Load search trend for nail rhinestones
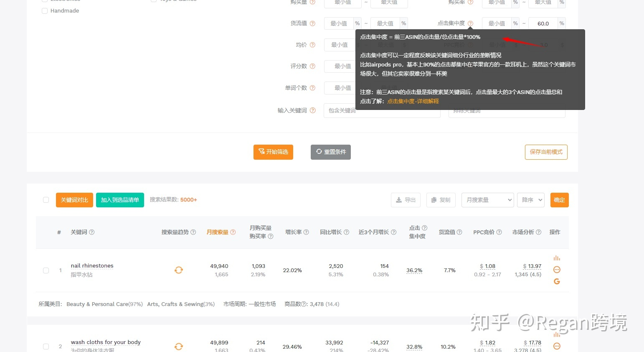This screenshot has width=644, height=352. [x=179, y=270]
